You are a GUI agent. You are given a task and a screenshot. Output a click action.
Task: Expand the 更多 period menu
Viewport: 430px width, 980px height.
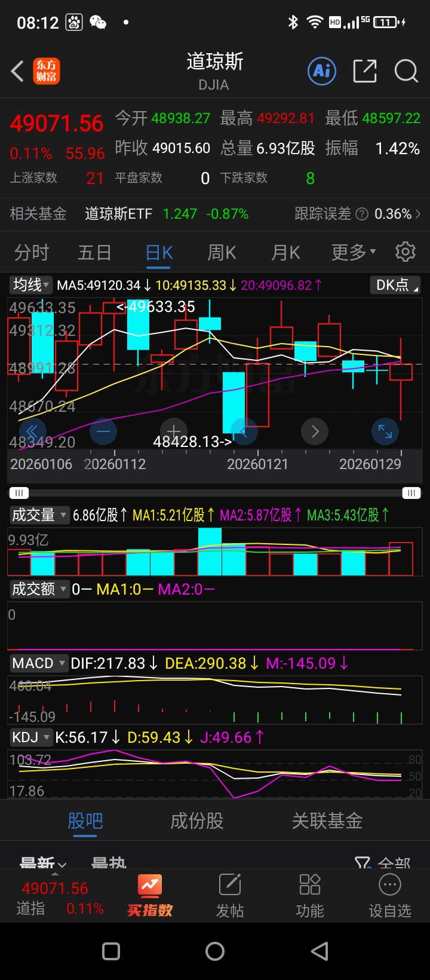coord(354,252)
